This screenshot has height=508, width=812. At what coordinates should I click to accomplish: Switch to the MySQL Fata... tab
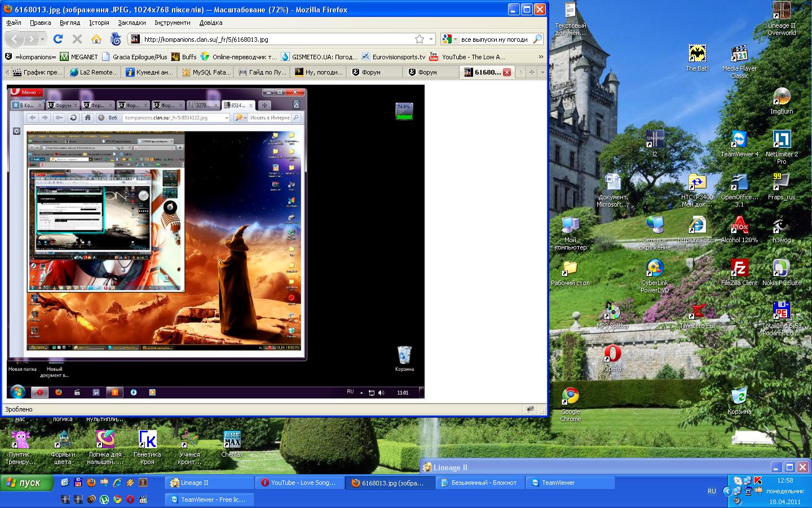coord(207,72)
